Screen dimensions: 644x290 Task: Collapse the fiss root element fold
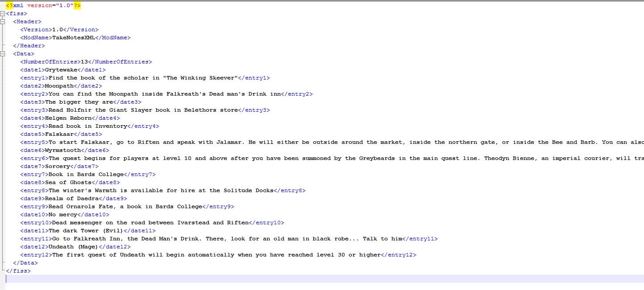tap(3, 13)
